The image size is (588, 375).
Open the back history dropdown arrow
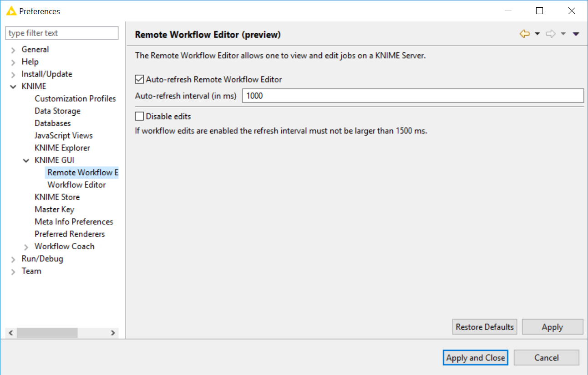[537, 34]
